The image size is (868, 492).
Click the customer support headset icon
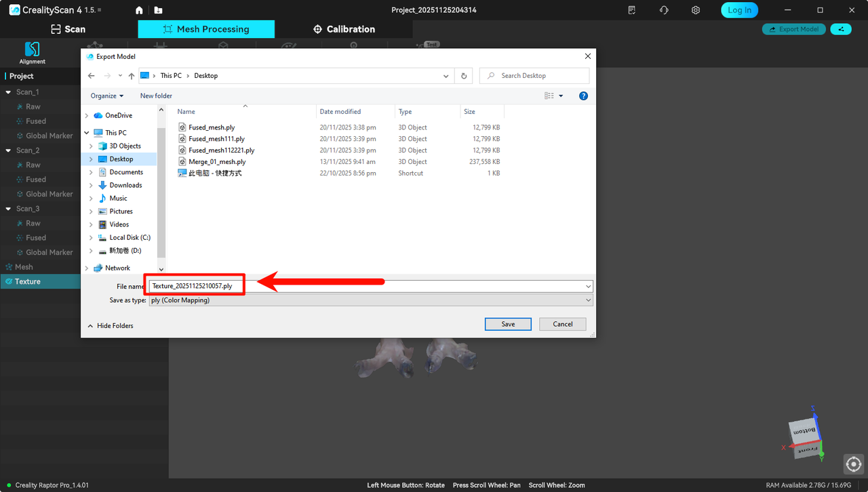point(664,10)
